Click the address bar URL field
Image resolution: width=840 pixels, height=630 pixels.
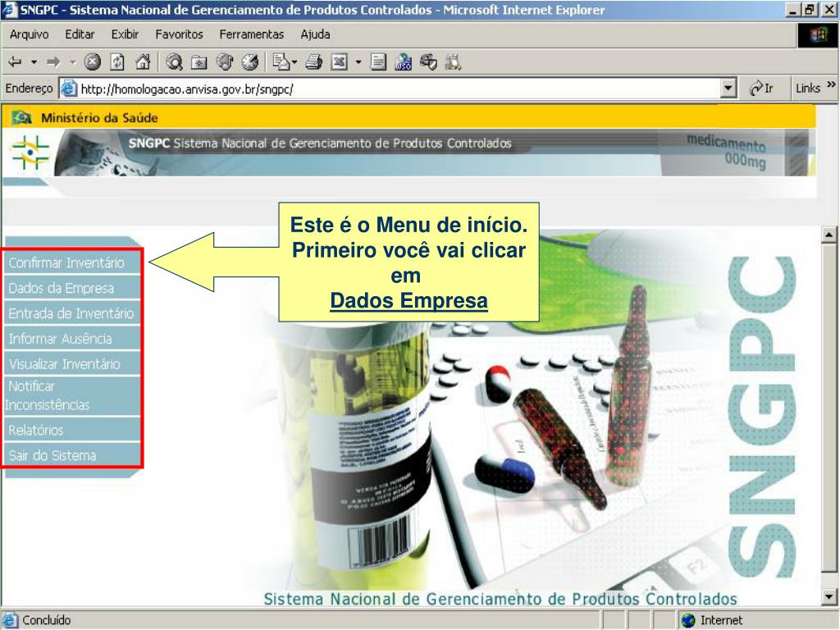click(399, 89)
